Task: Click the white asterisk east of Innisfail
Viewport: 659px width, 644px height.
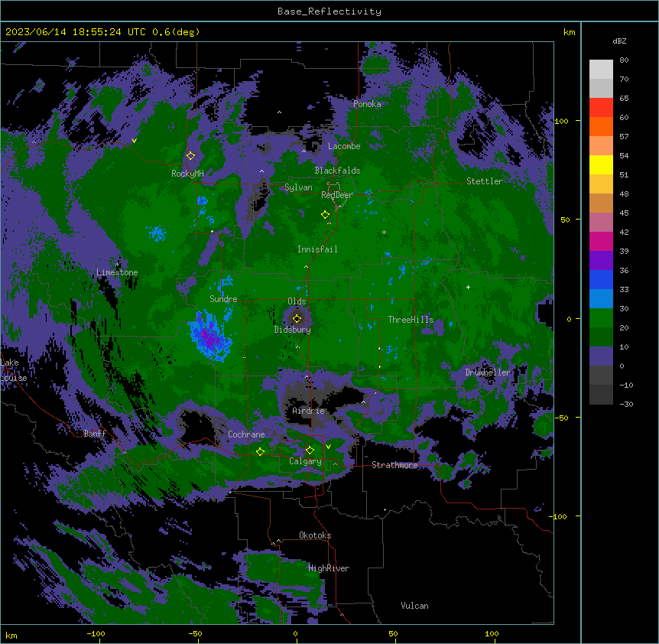Action: click(x=384, y=232)
